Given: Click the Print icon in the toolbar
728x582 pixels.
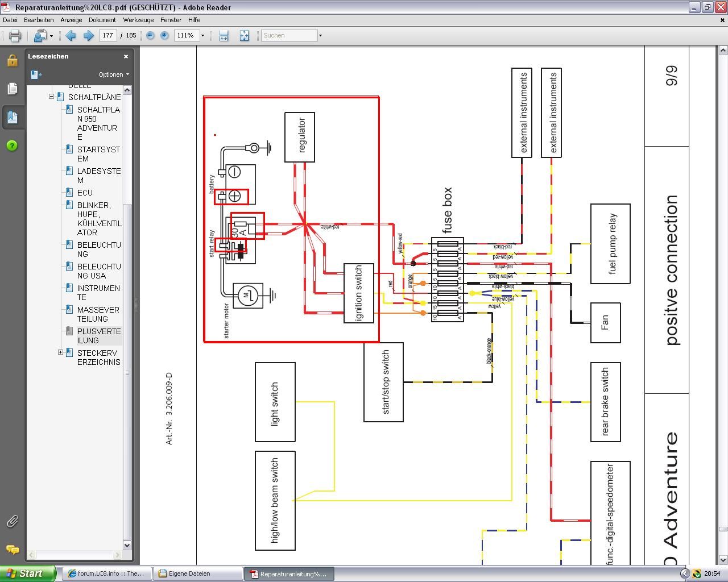Looking at the screenshot, I should (15, 35).
